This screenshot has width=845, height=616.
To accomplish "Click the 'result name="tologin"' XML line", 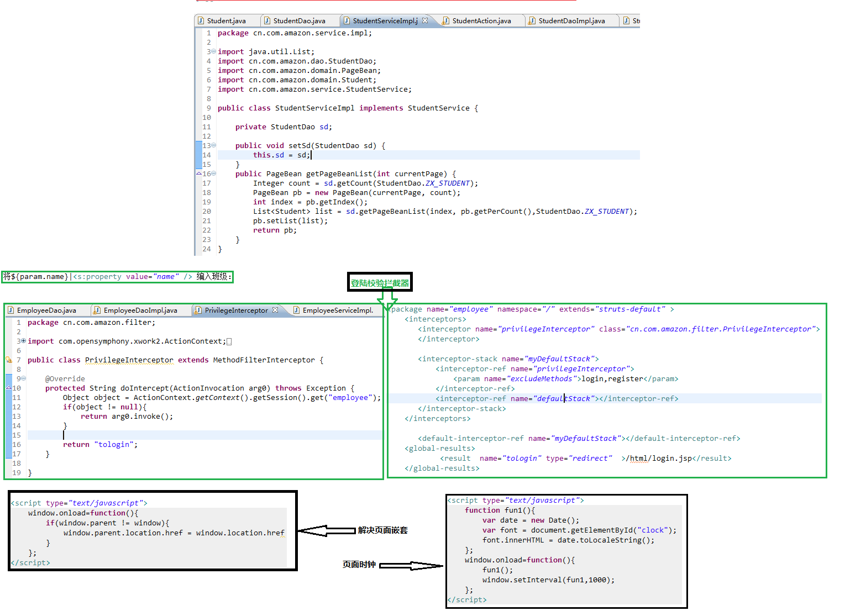I will [586, 458].
